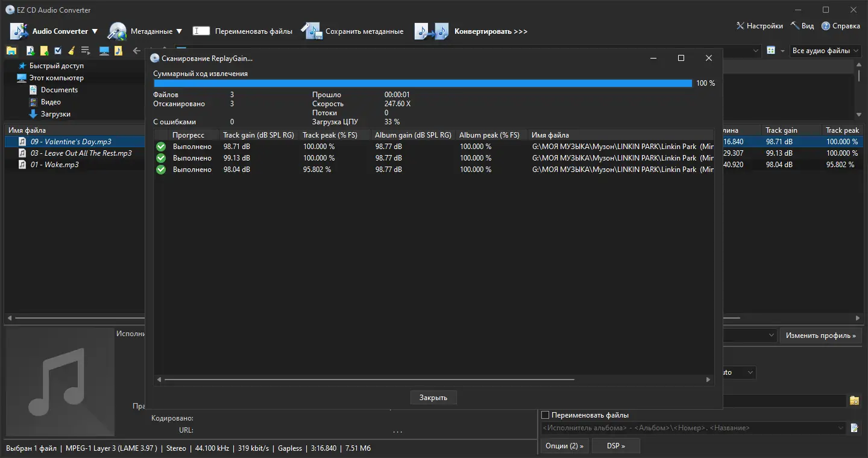Click the yellow folder icon in the small toolbar

[x=11, y=51]
